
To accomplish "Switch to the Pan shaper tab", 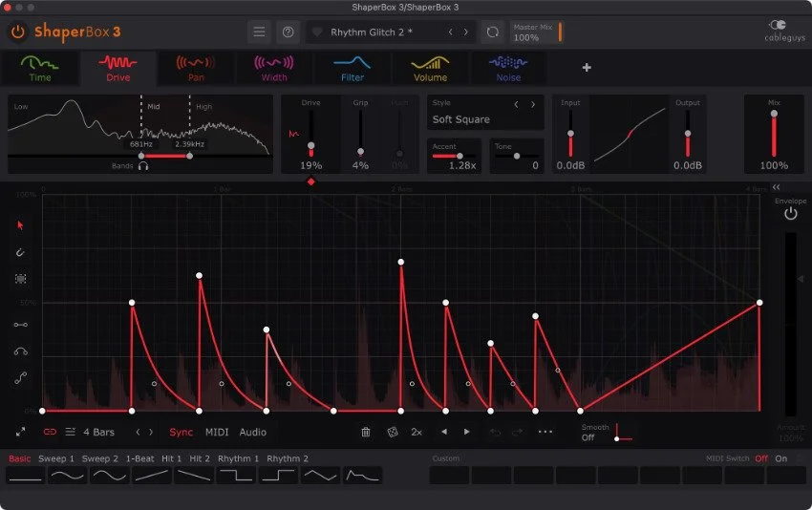I will pos(196,69).
